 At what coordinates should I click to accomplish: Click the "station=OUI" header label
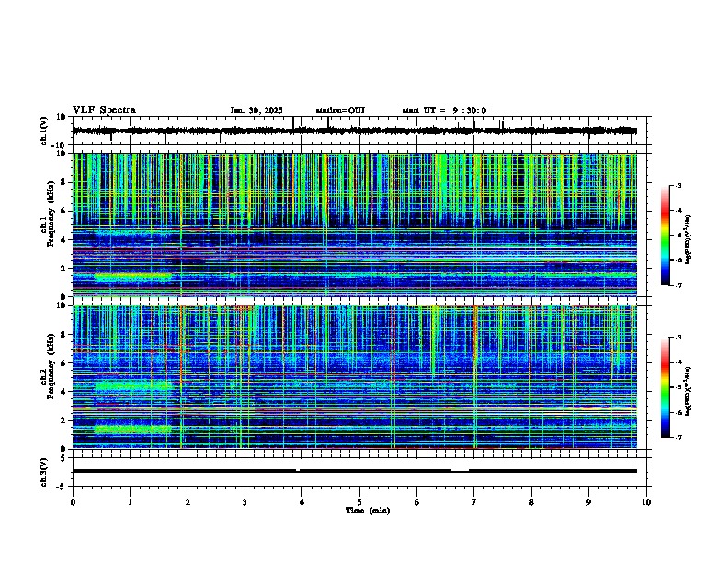pyautogui.click(x=340, y=110)
